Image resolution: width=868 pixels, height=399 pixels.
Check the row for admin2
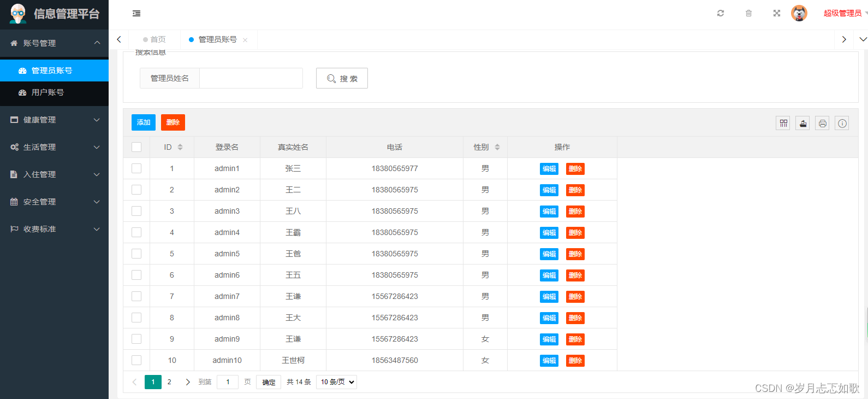tap(136, 190)
